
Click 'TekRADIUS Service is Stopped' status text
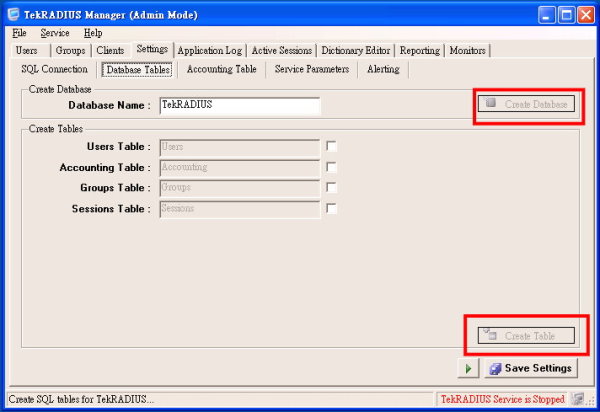(x=502, y=399)
